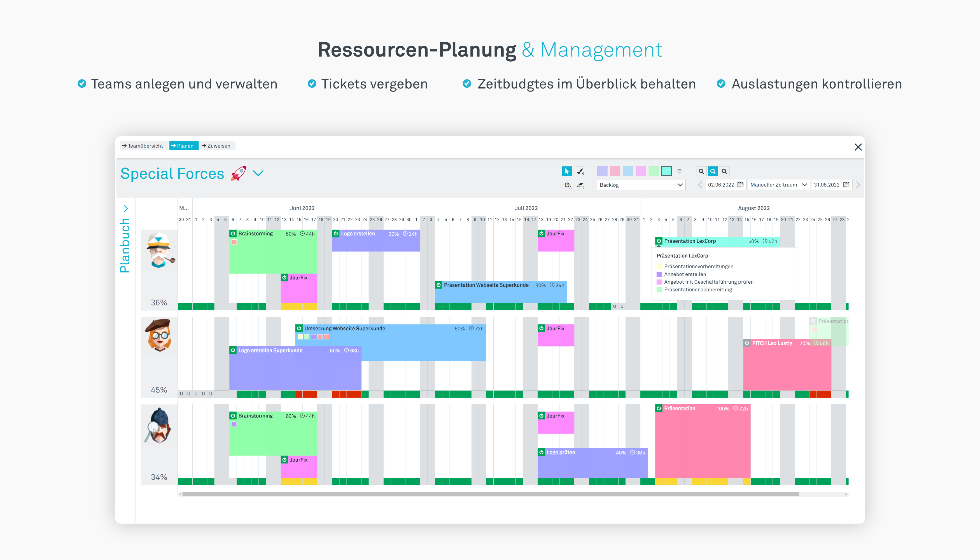980x560 pixels.
Task: Expand Special Forces team selector chevron
Action: [x=258, y=174]
